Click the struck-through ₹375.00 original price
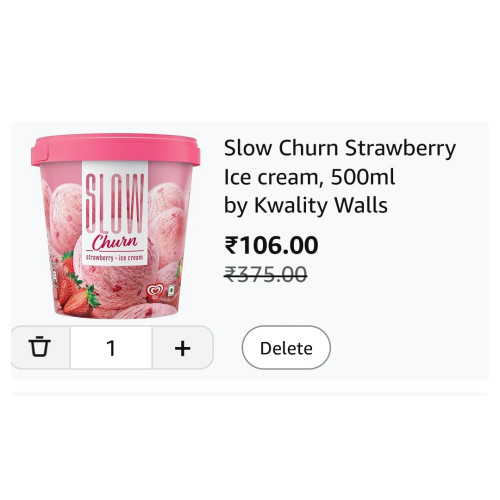Screen dimensions: 500x500 pyautogui.click(x=265, y=274)
